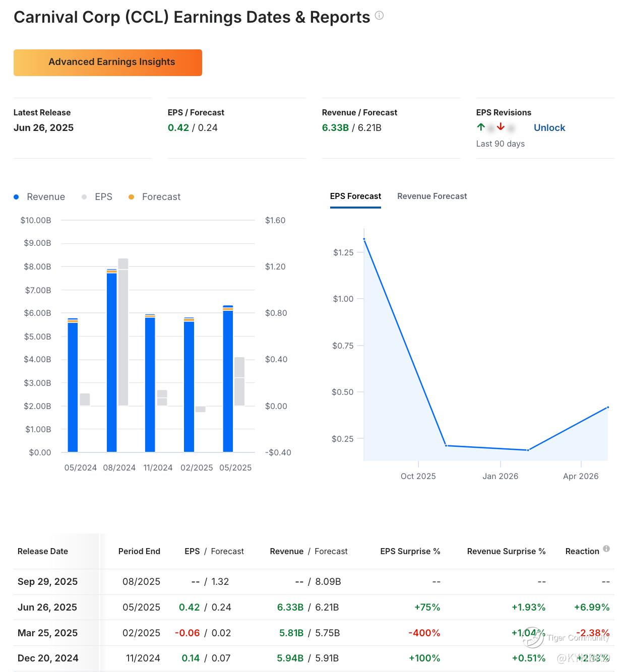The image size is (622, 672).
Task: Click the Latest Release date Jun 26, 2025
Action: 43,128
